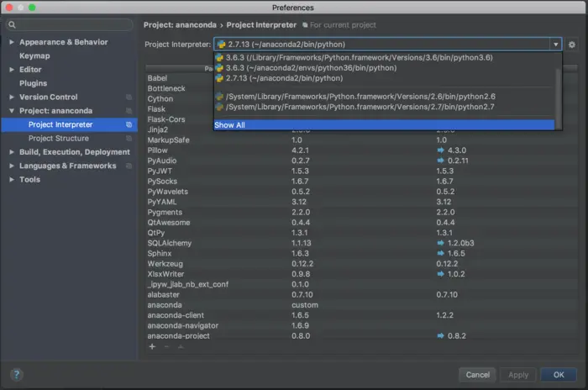
Task: Click the Apply button
Action: point(518,375)
